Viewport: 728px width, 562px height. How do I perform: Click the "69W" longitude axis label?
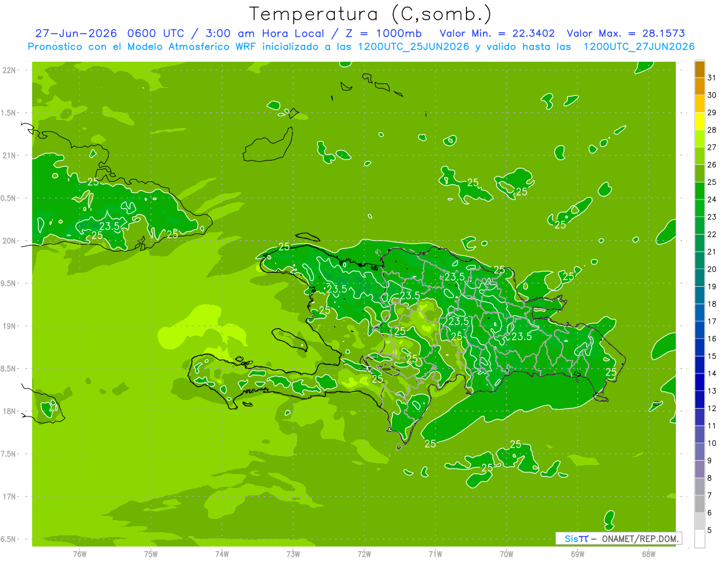(578, 554)
